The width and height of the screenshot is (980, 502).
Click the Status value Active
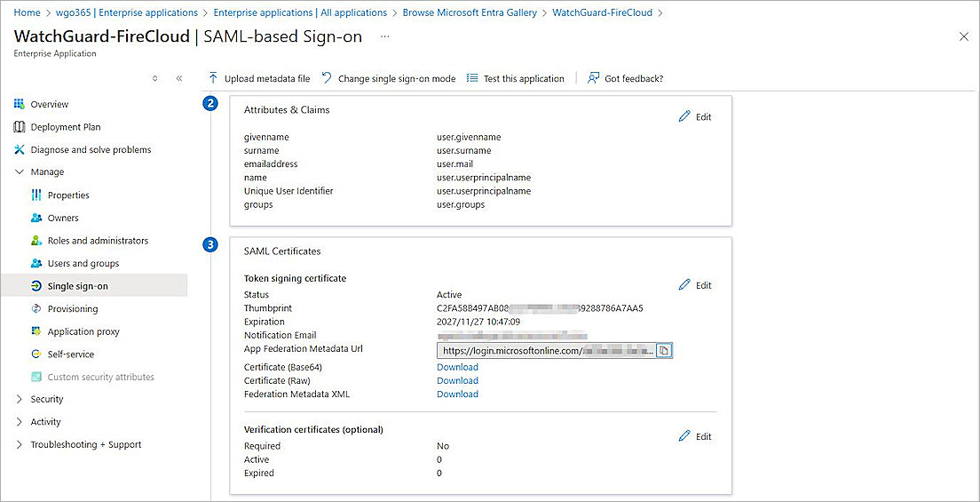pyautogui.click(x=449, y=295)
